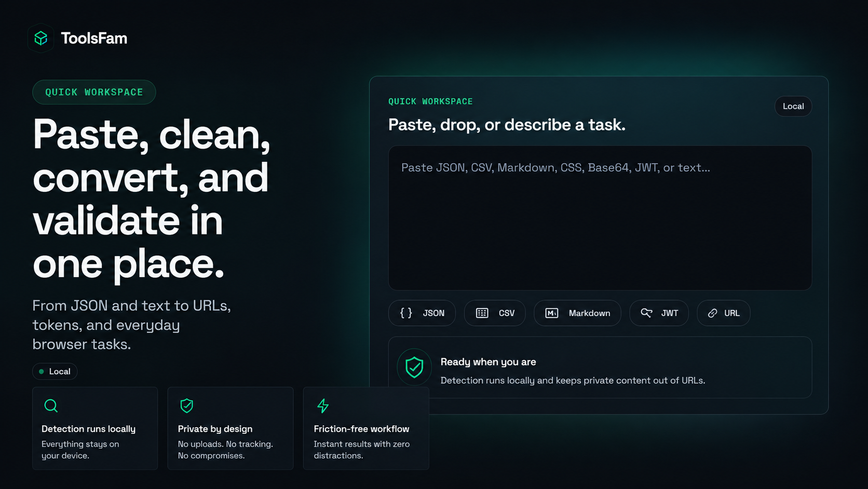Click the green dot in the left Local badge
Image resolution: width=868 pixels, height=489 pixels.
point(42,372)
